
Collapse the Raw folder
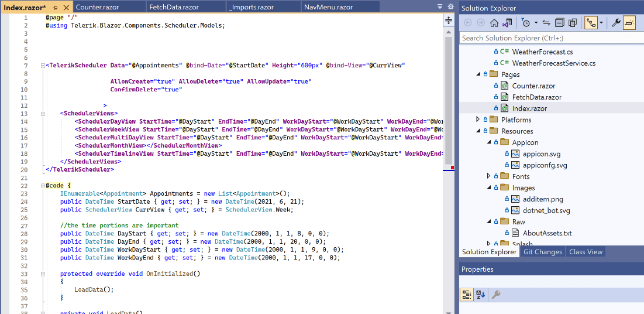click(x=489, y=221)
